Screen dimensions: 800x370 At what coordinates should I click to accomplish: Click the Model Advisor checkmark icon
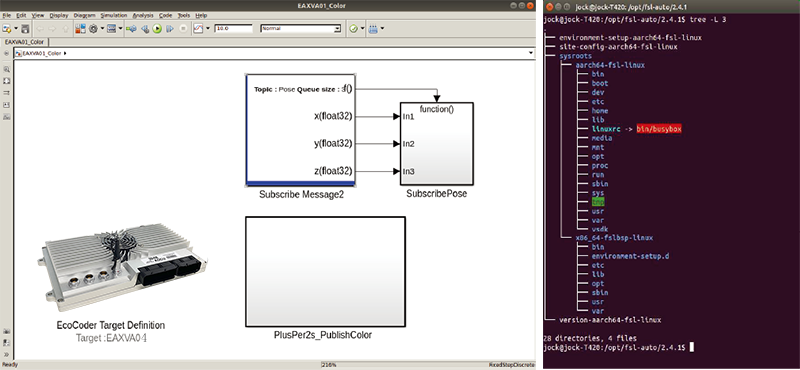(354, 29)
